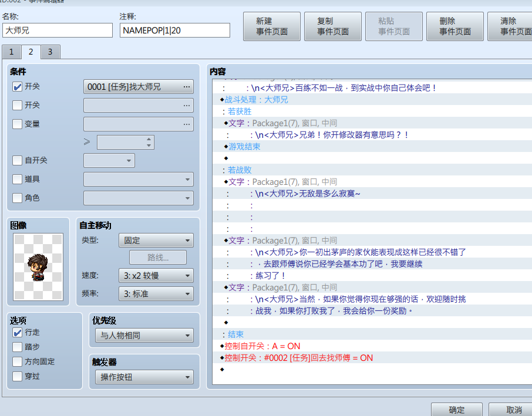Select the 结束 branch end line
Viewport: 532px width, 416px height.
click(x=372, y=334)
